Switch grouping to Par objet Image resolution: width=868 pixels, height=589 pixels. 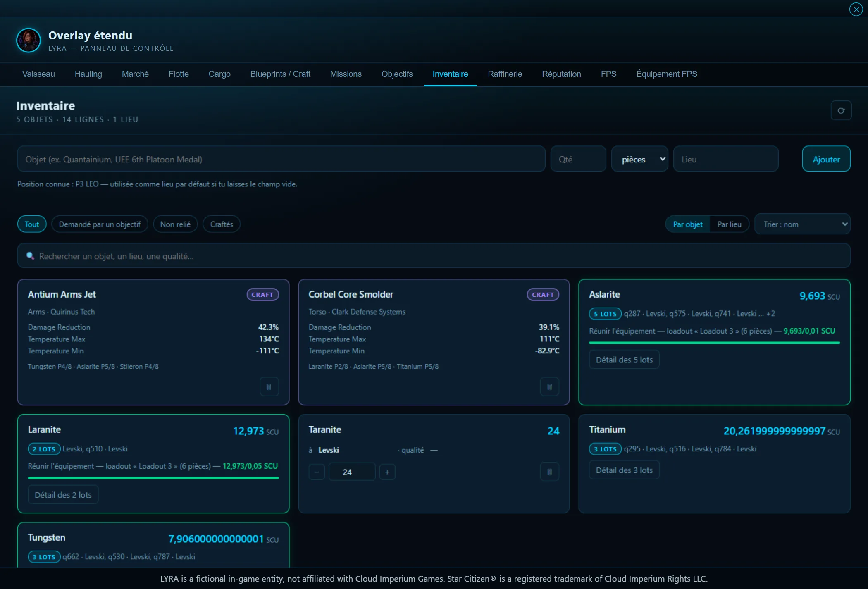click(688, 224)
